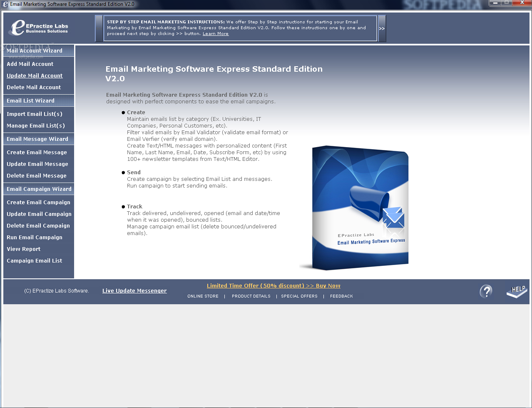This screenshot has height=408, width=532.
Task: Select Create Email Campaign
Action: click(38, 202)
